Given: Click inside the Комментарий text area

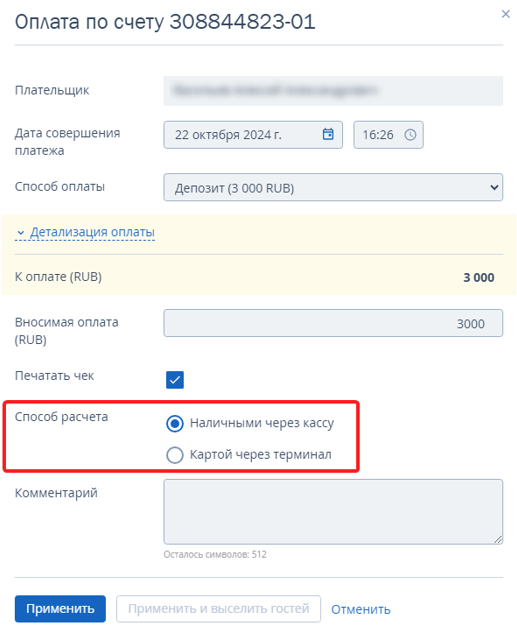Looking at the screenshot, I should coord(333,512).
